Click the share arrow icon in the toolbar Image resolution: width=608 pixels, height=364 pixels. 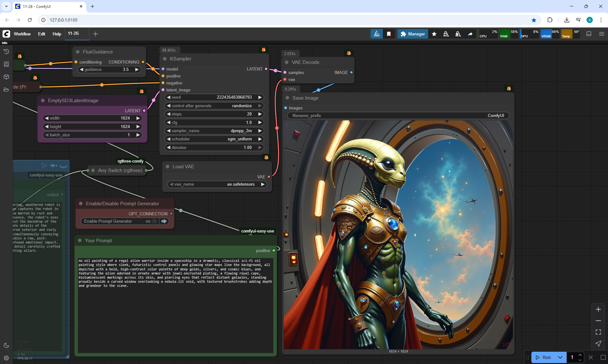point(470,34)
